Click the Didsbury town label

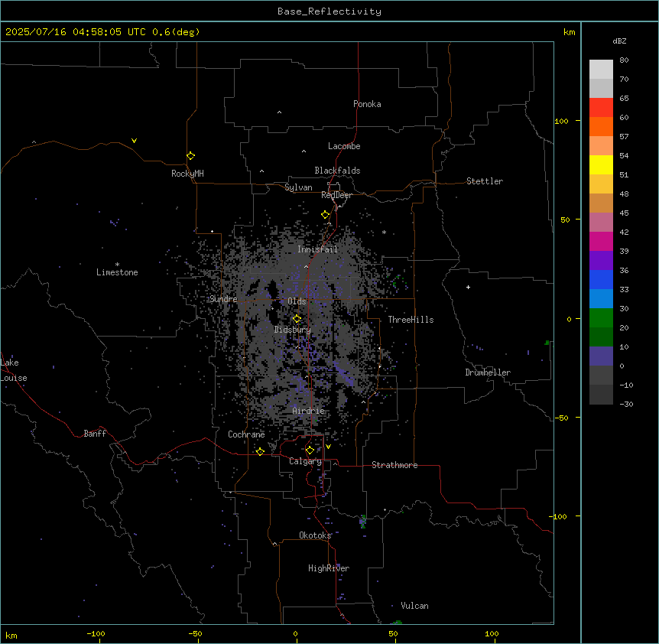(293, 330)
